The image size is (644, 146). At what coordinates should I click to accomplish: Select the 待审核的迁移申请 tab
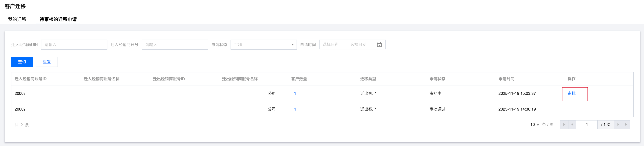tap(58, 19)
